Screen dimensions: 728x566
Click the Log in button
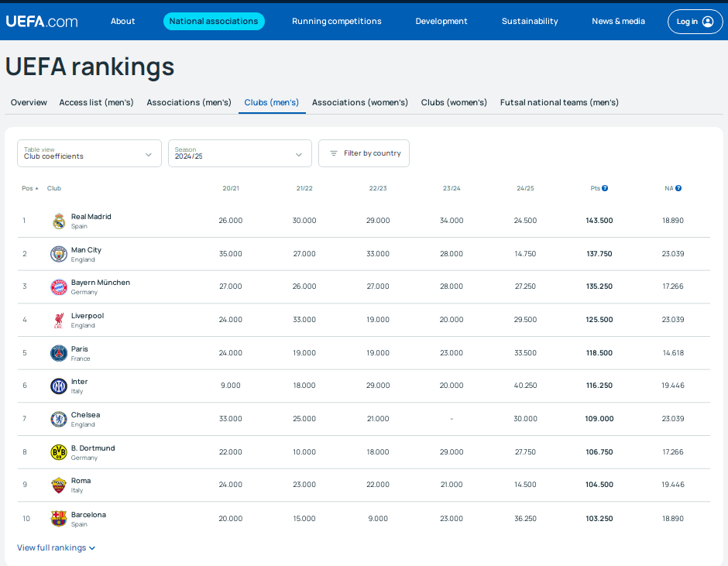(x=695, y=22)
